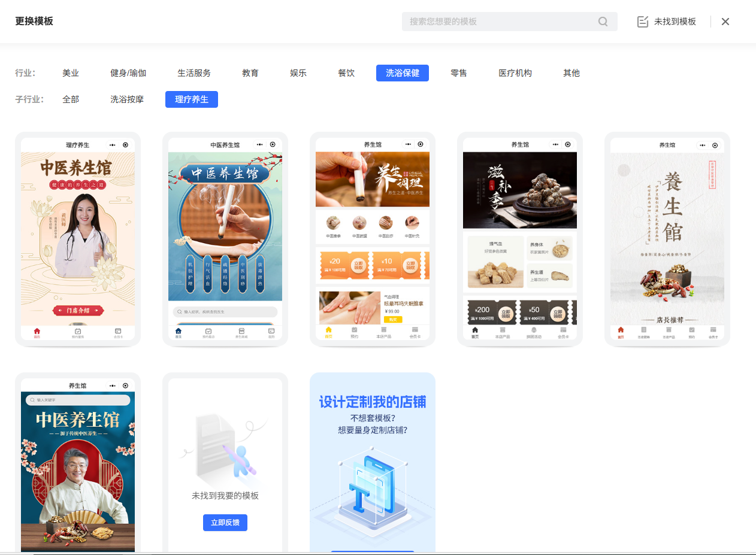Select the 其他 industry tab
The image size is (756, 555).
(571, 73)
